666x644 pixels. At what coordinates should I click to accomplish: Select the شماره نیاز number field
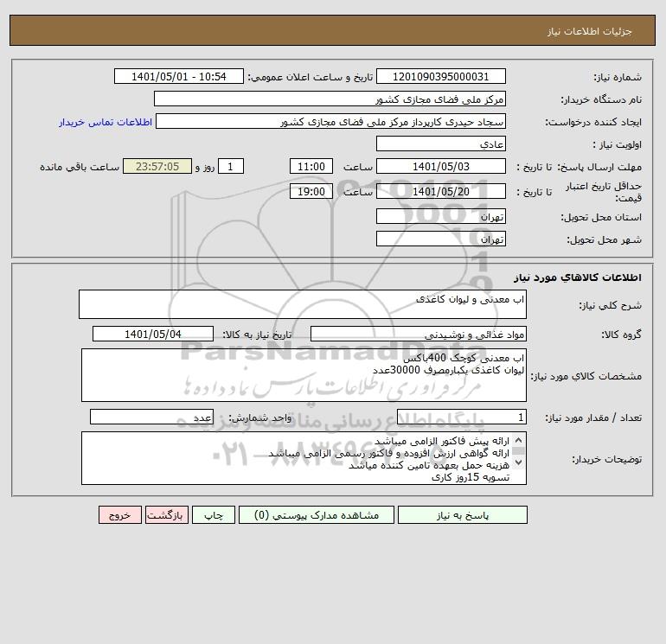point(441,76)
